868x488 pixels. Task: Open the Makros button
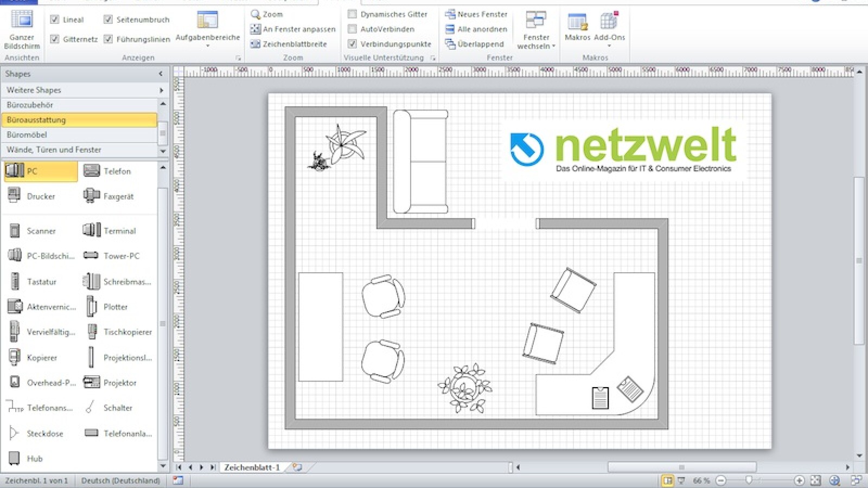tap(577, 27)
